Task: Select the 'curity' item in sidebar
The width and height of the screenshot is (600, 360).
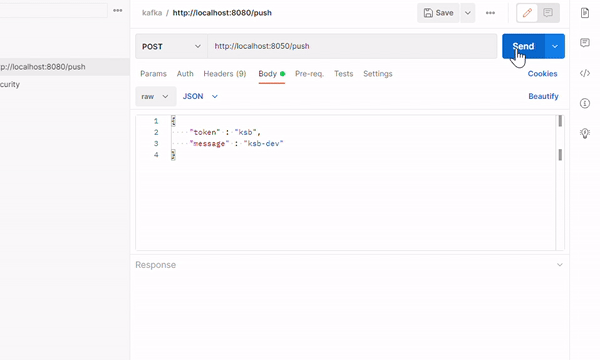Action: pyautogui.click(x=10, y=85)
